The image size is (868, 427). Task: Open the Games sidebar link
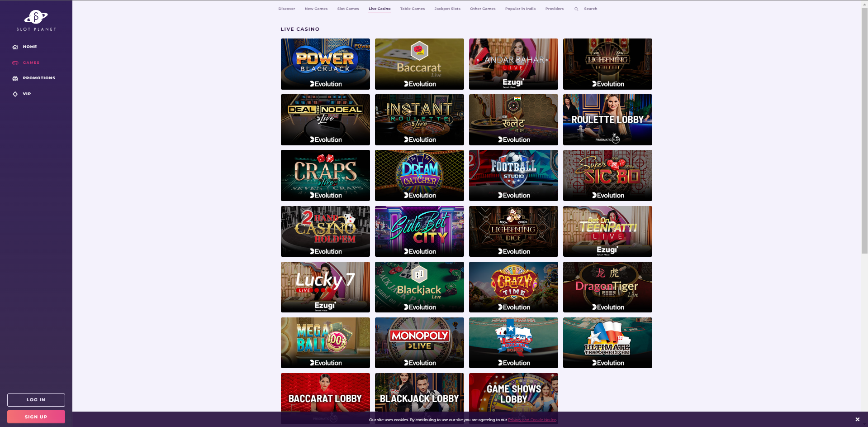click(x=31, y=63)
